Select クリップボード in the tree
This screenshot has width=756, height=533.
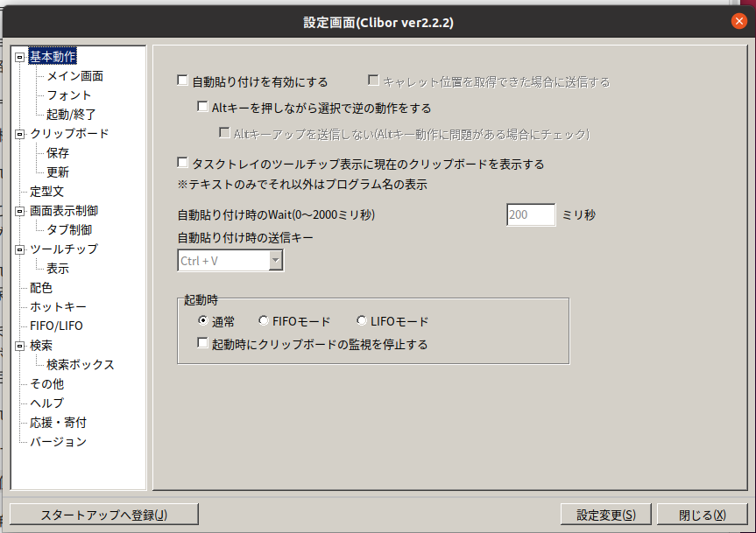click(x=69, y=134)
